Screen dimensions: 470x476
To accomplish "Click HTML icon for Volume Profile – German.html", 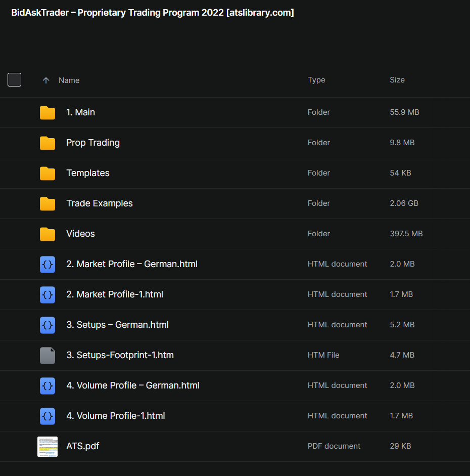I will point(48,386).
